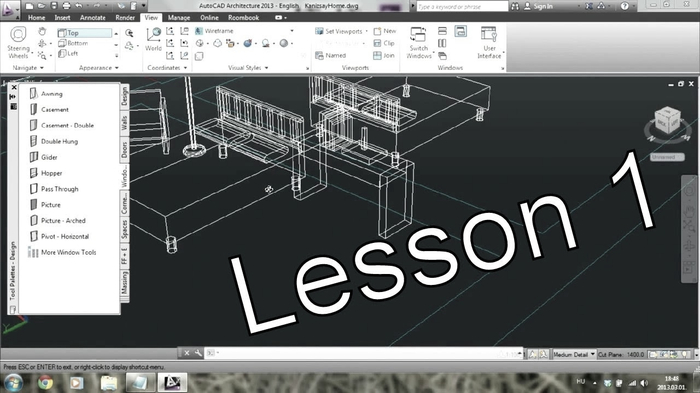Open the User Interface panel icon

point(489,42)
